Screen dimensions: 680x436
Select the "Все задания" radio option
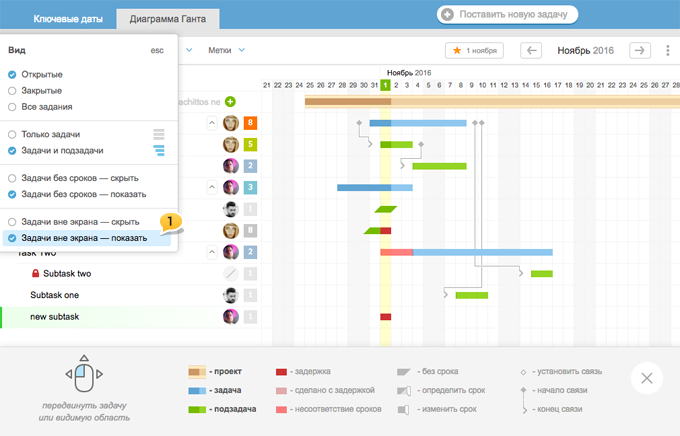(x=12, y=106)
